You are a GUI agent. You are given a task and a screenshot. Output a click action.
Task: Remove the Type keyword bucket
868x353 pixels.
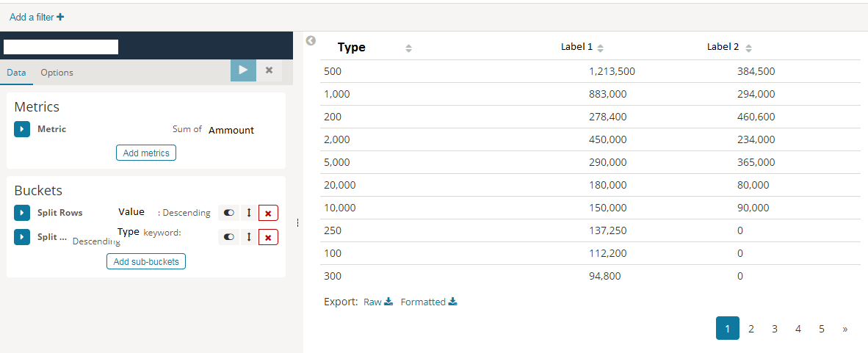click(x=268, y=237)
